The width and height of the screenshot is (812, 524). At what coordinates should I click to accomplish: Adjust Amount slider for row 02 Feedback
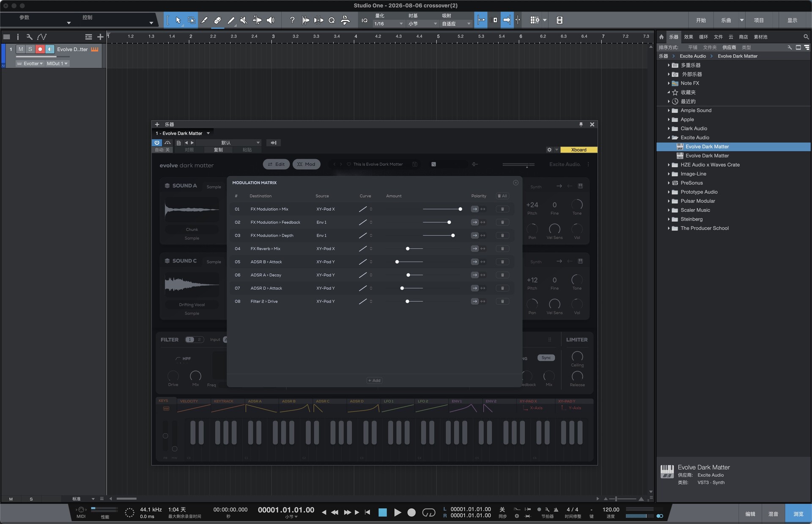pyautogui.click(x=449, y=222)
